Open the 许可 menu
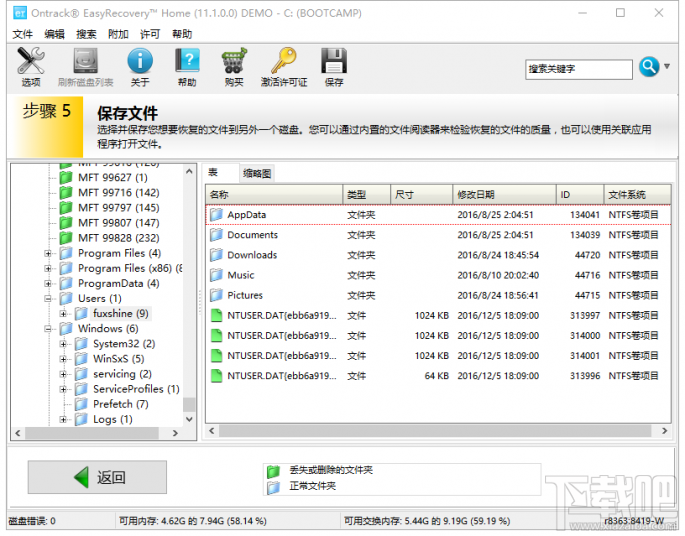This screenshot has height=536, width=685. pos(150,34)
